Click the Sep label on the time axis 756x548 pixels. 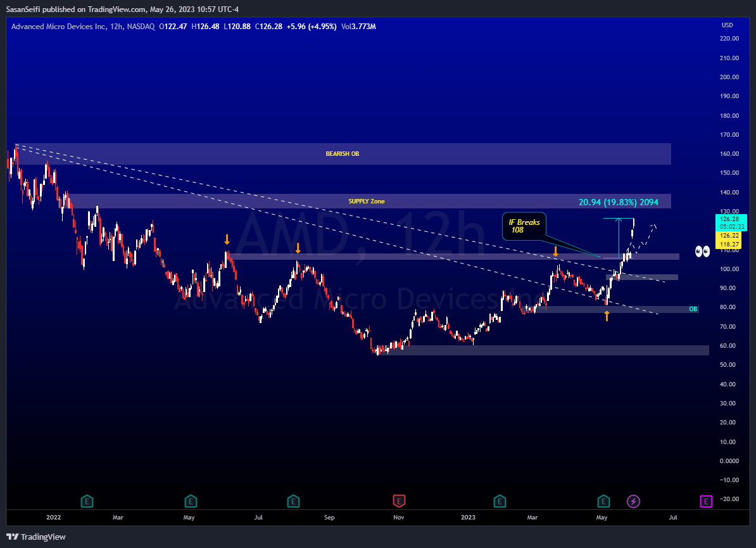(x=329, y=517)
